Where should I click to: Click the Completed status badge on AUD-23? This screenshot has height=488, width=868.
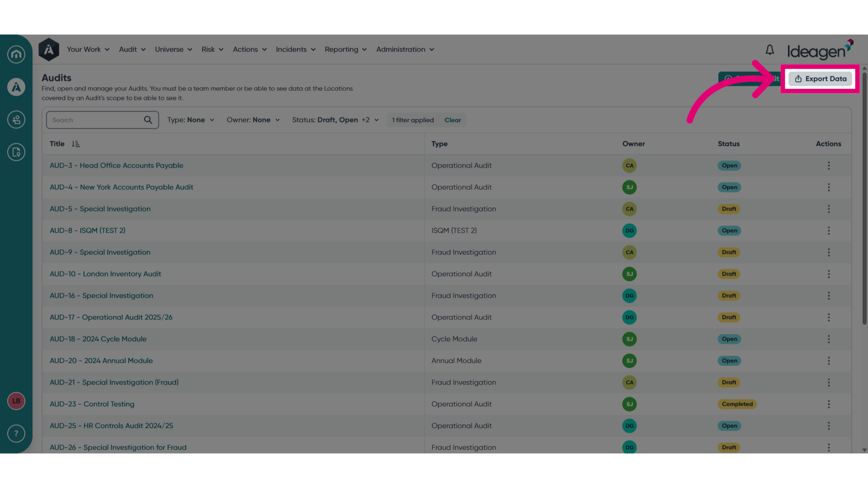(x=737, y=404)
